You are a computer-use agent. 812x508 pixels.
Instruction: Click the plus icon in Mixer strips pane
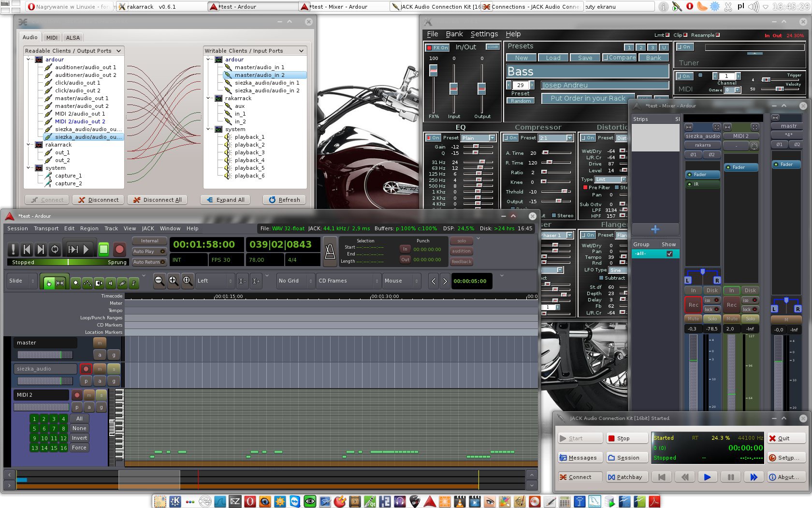655,229
